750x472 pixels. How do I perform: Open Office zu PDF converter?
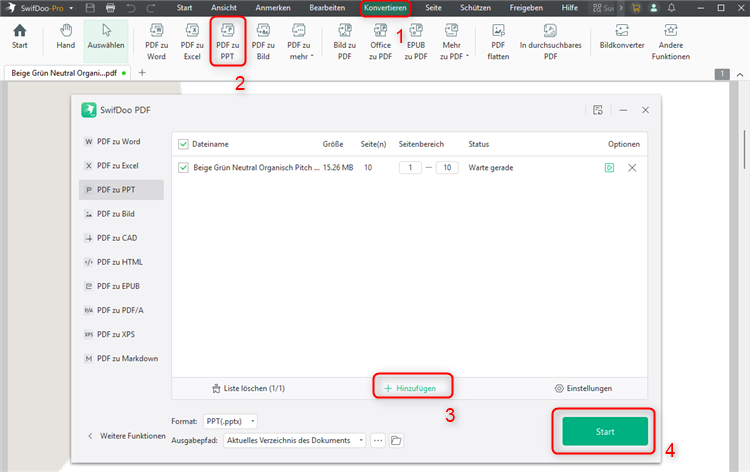click(x=380, y=42)
